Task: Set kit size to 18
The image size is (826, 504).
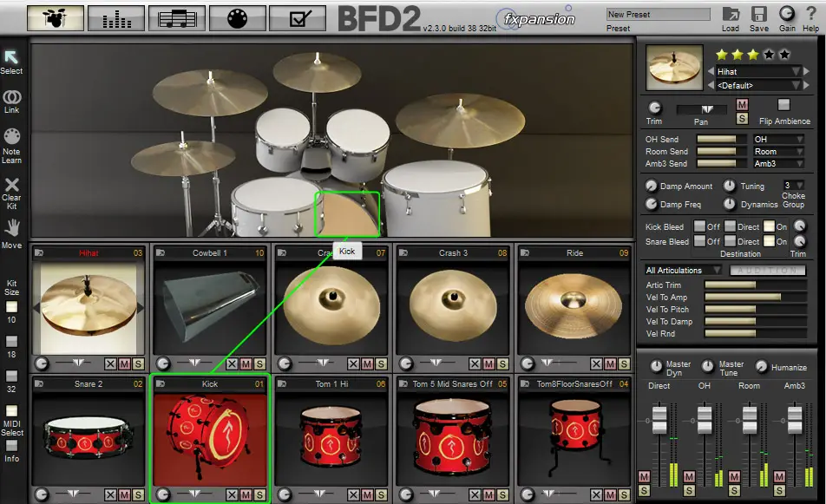Action: click(11, 341)
